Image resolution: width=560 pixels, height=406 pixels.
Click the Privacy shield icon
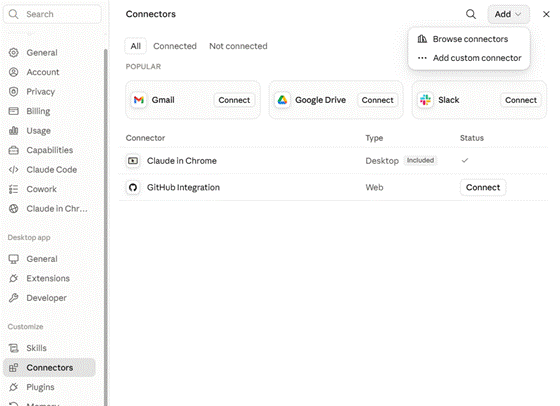[14, 92]
